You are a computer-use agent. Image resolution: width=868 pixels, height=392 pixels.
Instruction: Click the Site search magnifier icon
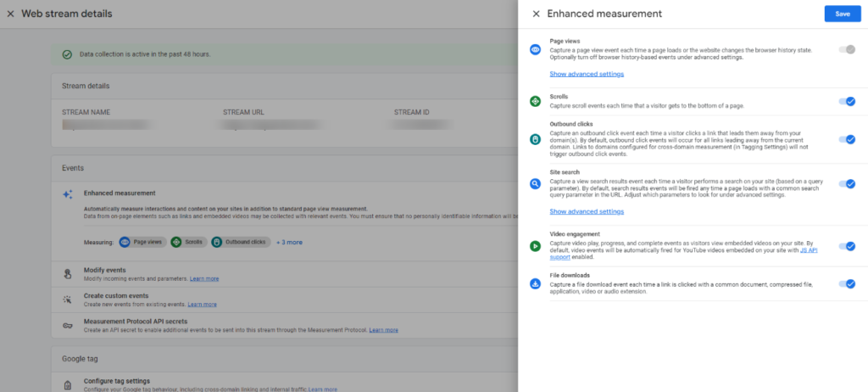pyautogui.click(x=535, y=183)
